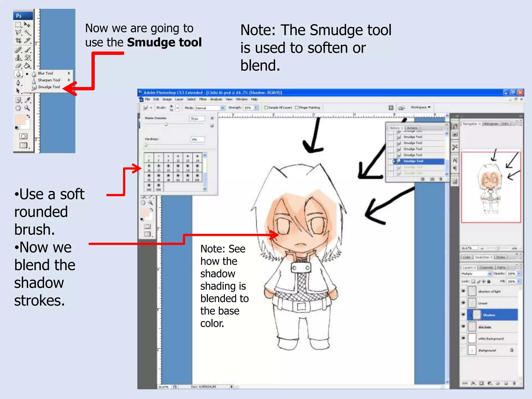The height and width of the screenshot is (399, 532).
Task: Open the Mode dropdown set to Normal
Action: [210, 108]
